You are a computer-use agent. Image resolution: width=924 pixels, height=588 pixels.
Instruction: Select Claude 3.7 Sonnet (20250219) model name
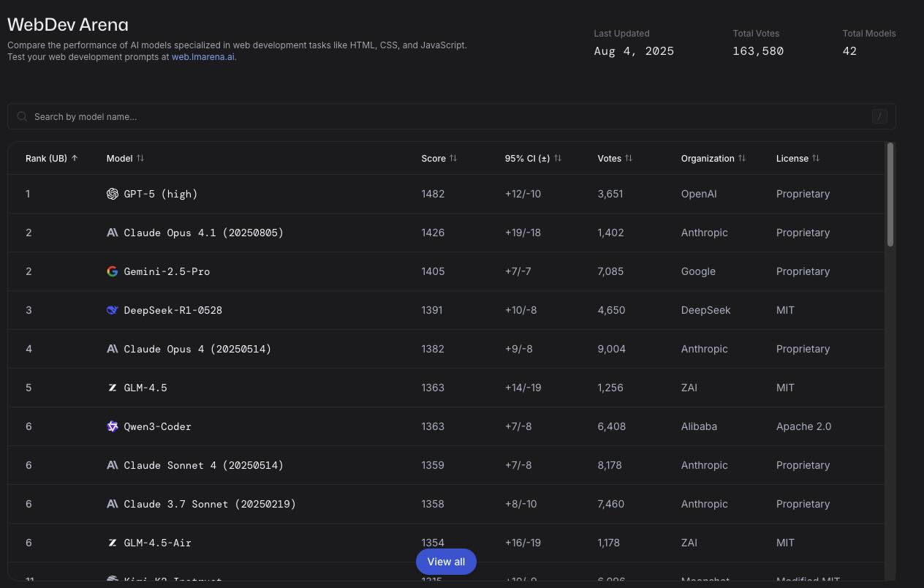pyautogui.click(x=210, y=504)
